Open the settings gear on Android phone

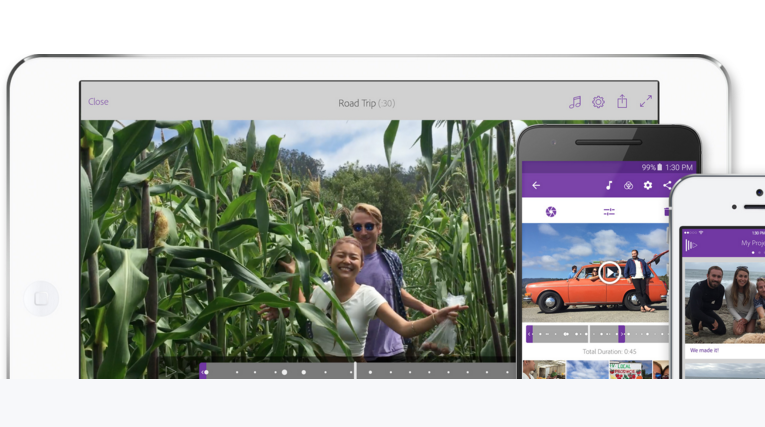[x=647, y=185]
